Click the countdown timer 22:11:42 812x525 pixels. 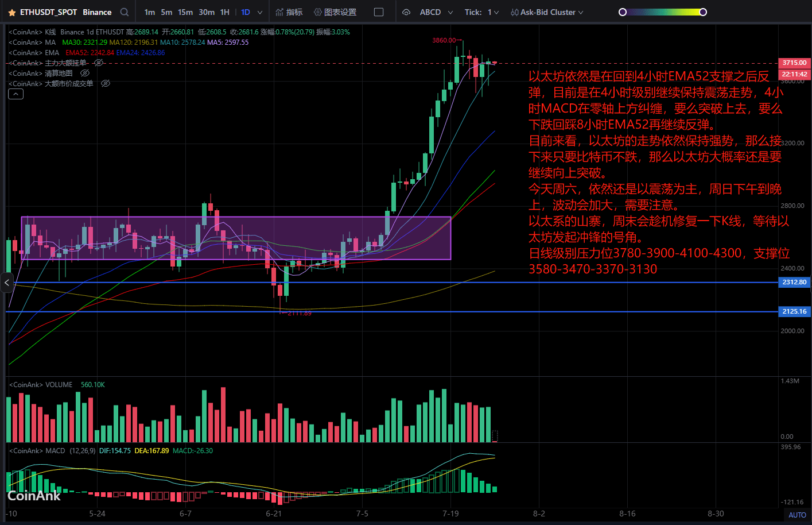pos(794,74)
